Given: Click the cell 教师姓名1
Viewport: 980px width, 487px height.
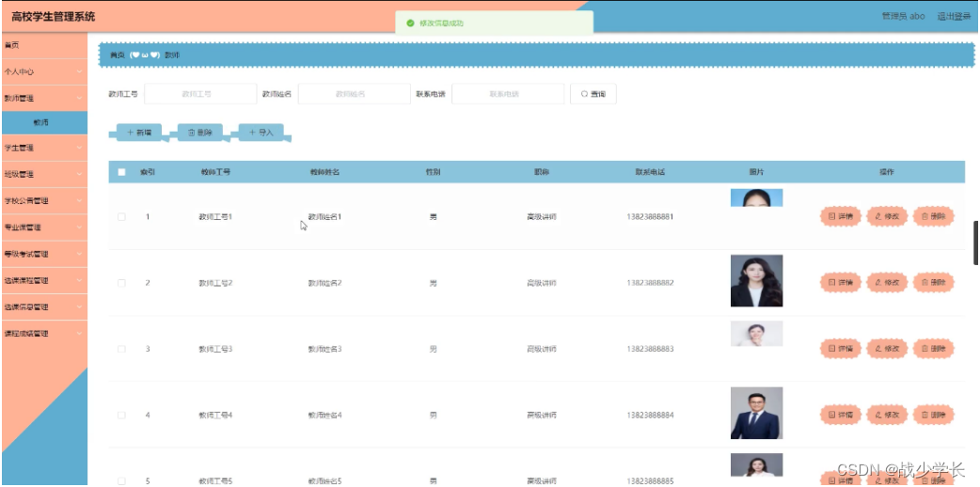Looking at the screenshot, I should [325, 216].
